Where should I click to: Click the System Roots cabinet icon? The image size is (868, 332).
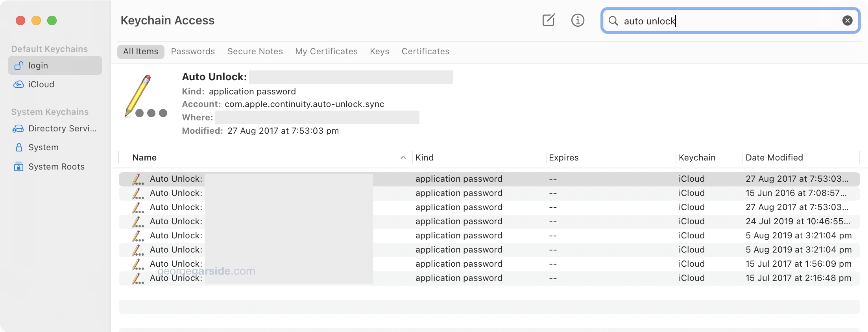(x=18, y=166)
